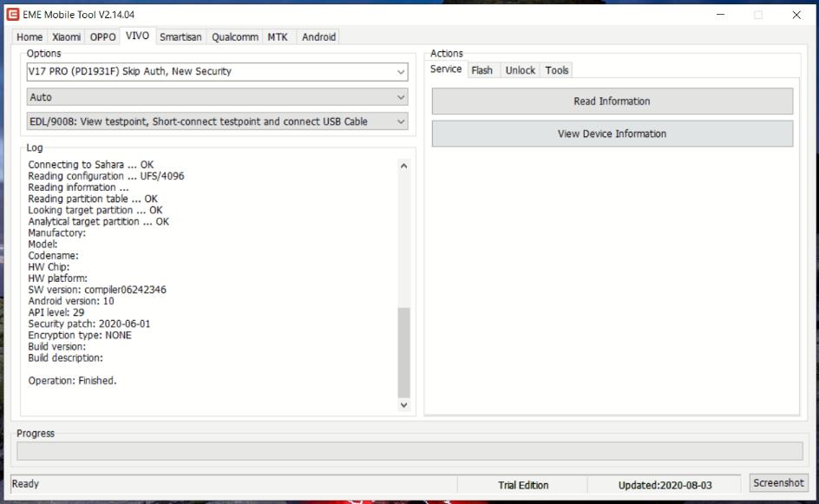Select the VIVO tab
Viewport: 819px width, 504px height.
[x=137, y=36]
